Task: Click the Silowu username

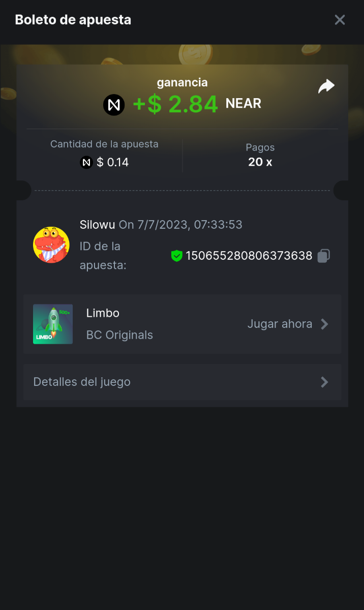Action: coord(98,224)
